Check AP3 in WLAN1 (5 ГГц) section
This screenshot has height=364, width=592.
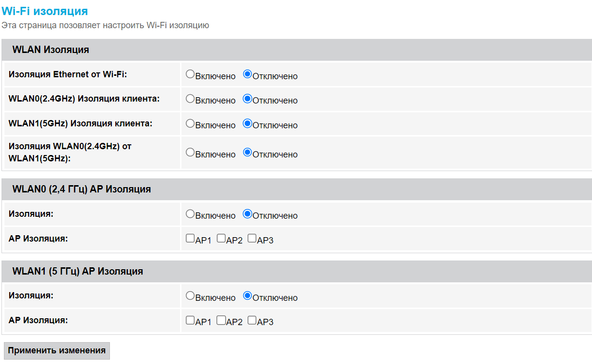tap(252, 320)
